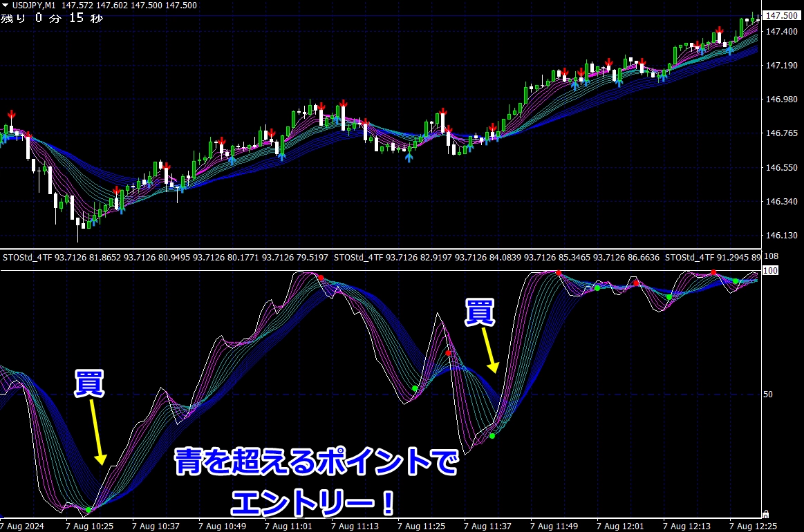The image size is (804, 532).
Task: Select the leftmost STOStd_4TF indicator label
Action: point(28,258)
